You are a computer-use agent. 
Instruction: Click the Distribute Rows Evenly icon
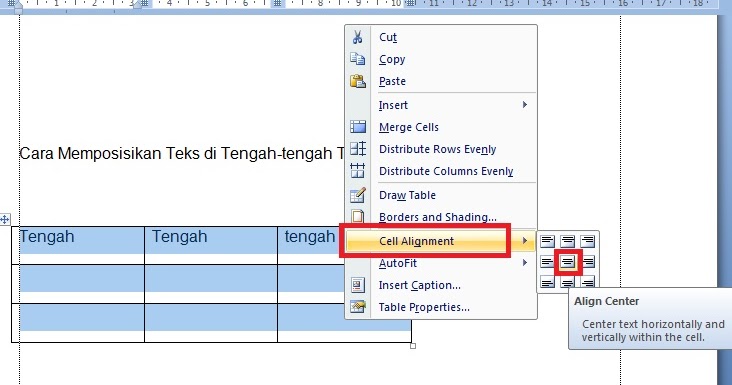(x=358, y=149)
